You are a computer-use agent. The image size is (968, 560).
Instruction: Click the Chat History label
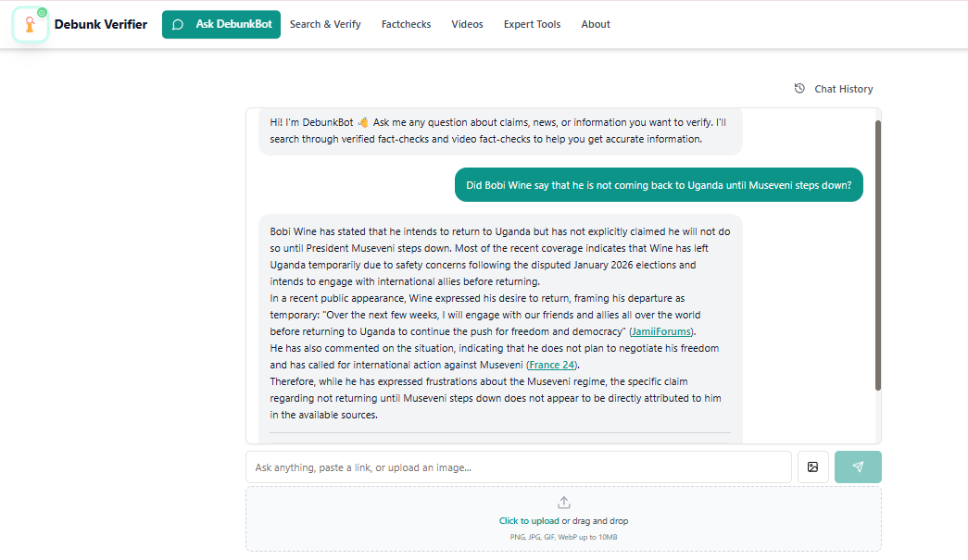(843, 89)
